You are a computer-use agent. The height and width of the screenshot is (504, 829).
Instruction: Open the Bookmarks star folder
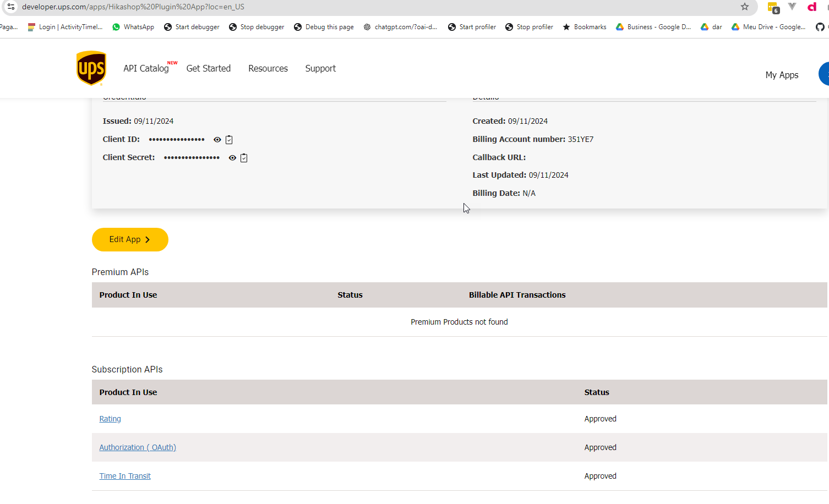pos(585,27)
